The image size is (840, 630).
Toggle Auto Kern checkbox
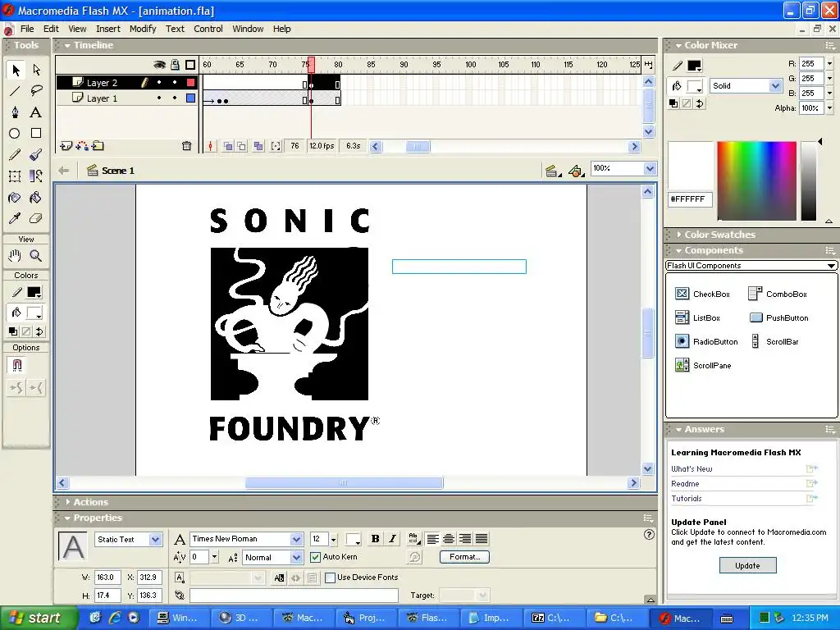point(316,557)
